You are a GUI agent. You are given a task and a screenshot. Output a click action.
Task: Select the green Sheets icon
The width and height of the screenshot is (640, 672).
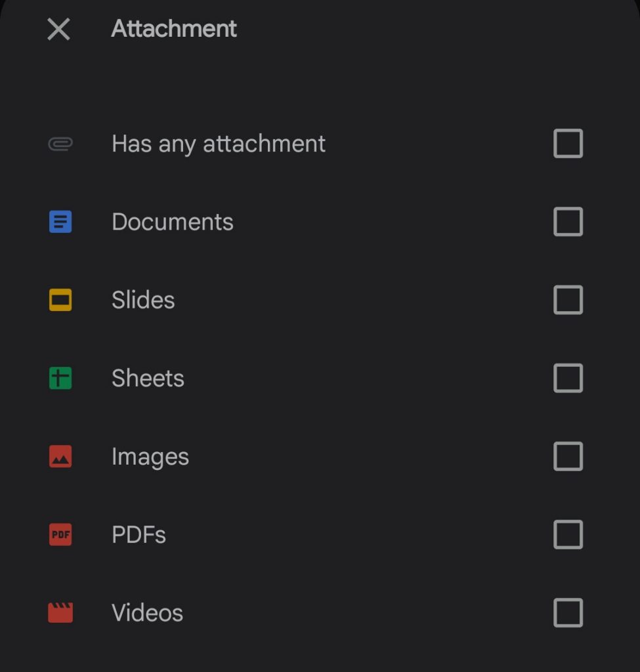click(x=60, y=378)
